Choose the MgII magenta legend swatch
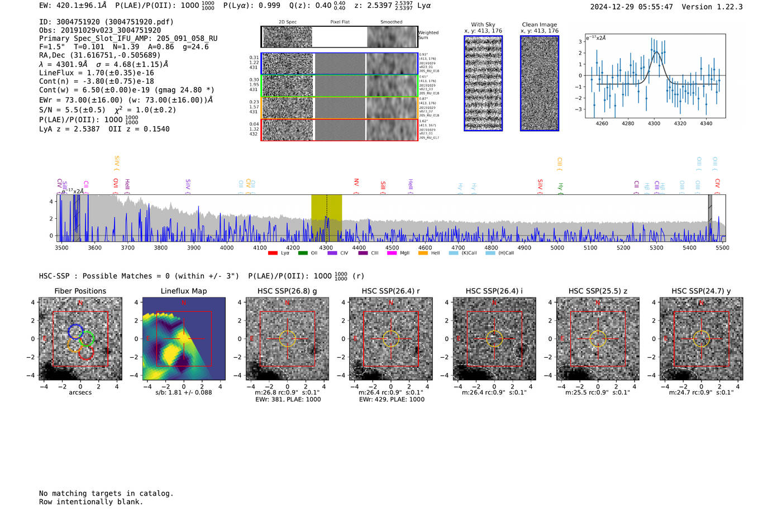 392,253
